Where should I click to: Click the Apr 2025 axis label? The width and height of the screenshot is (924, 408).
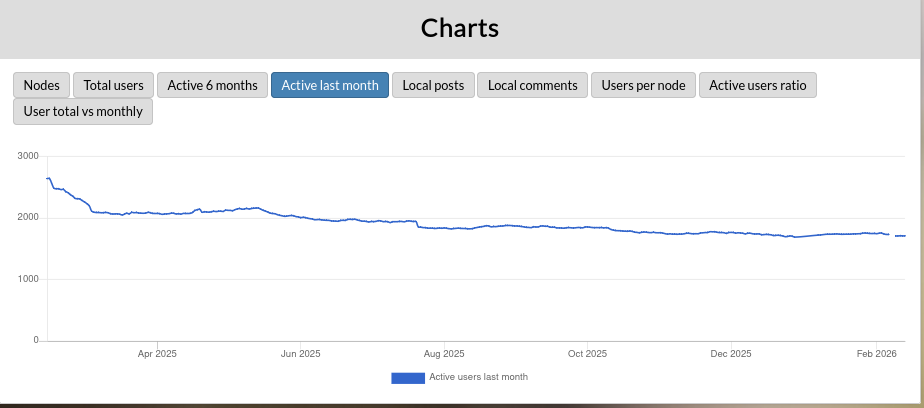coord(157,354)
